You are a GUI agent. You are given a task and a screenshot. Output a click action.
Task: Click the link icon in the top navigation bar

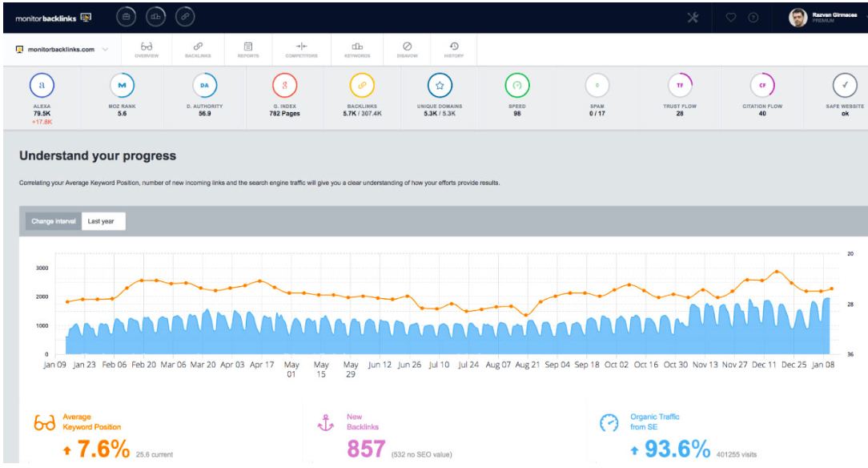(184, 16)
